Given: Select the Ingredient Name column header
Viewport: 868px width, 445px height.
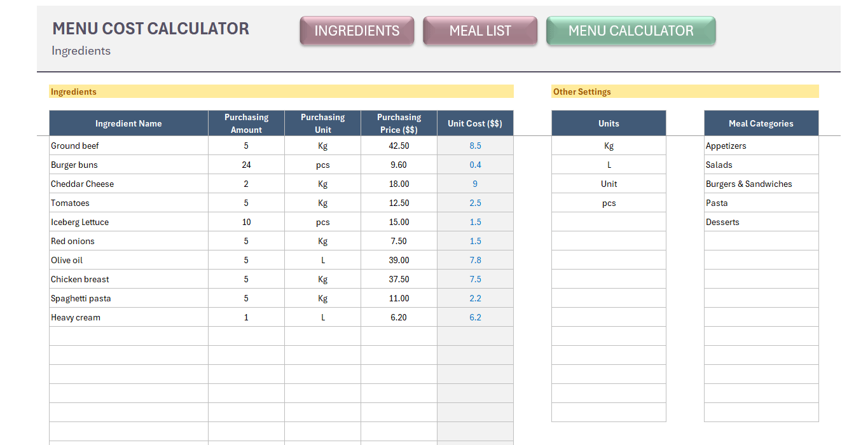Looking at the screenshot, I should [128, 123].
